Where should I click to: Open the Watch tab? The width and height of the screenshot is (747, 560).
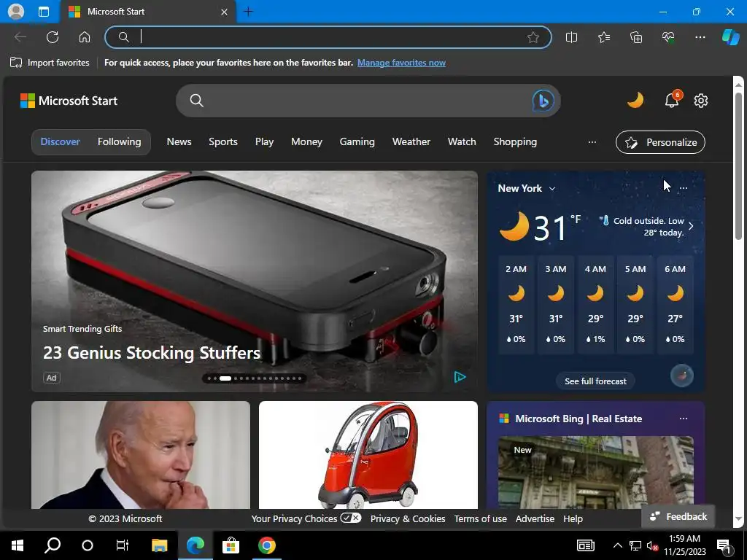[462, 141]
